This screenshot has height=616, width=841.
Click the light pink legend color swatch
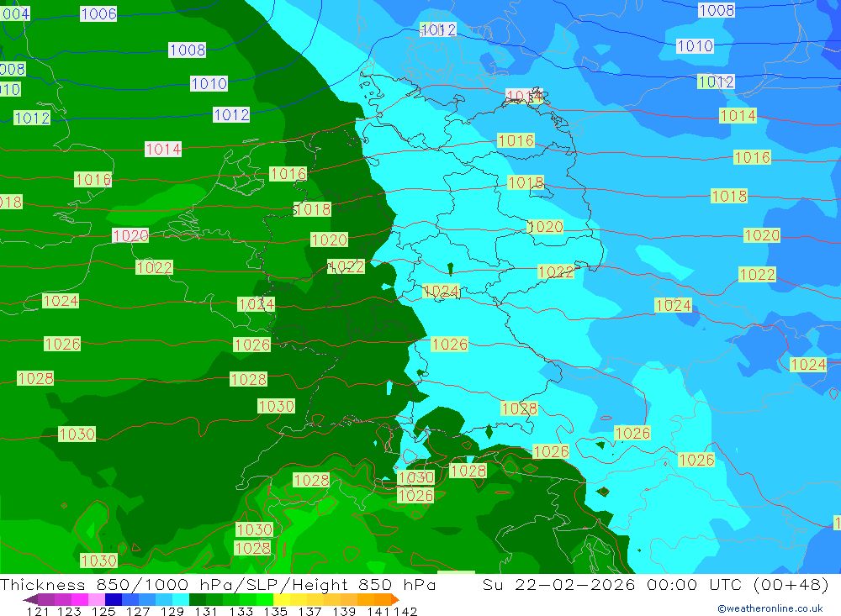click(97, 599)
